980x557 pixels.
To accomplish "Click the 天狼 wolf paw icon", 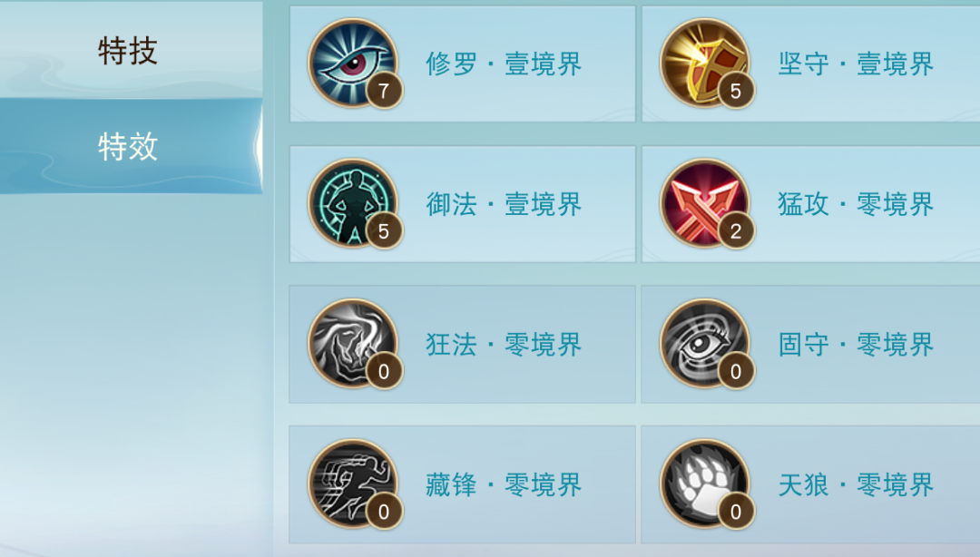I will [x=705, y=484].
